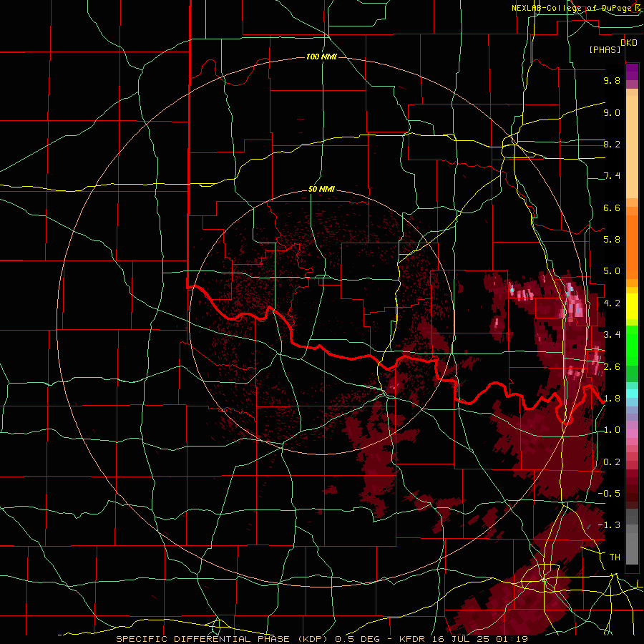
Task: Click the 9.8 value on the legend
Action: coord(612,81)
